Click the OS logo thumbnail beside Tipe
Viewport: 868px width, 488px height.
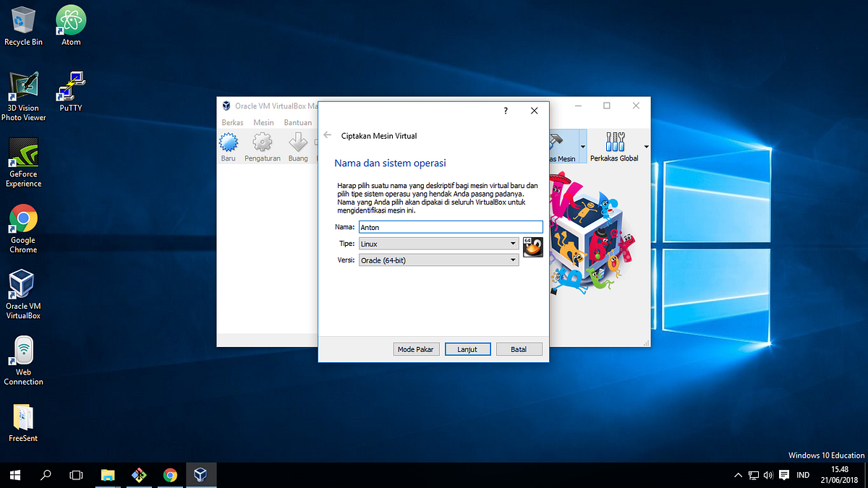(533, 247)
